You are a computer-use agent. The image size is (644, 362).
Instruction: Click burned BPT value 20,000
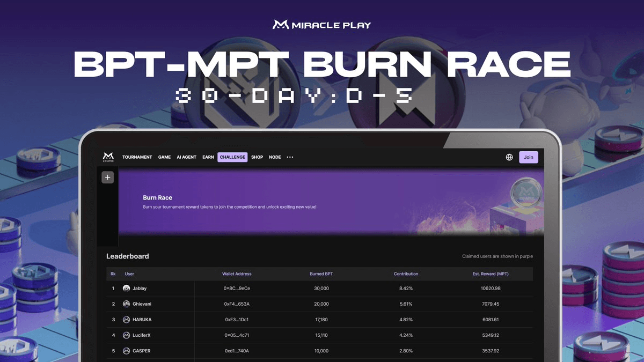(321, 304)
